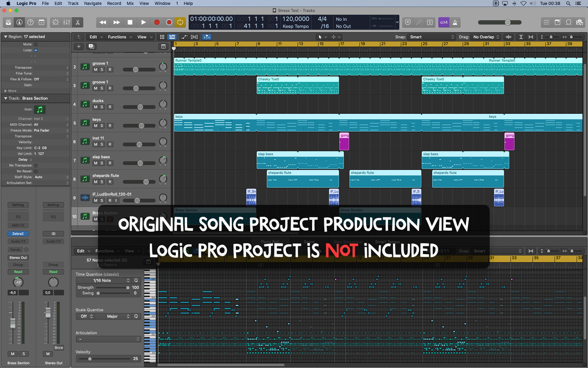Click the Zebra2 instrument slot
The height and width of the screenshot is (368, 588).
pyautogui.click(x=18, y=234)
